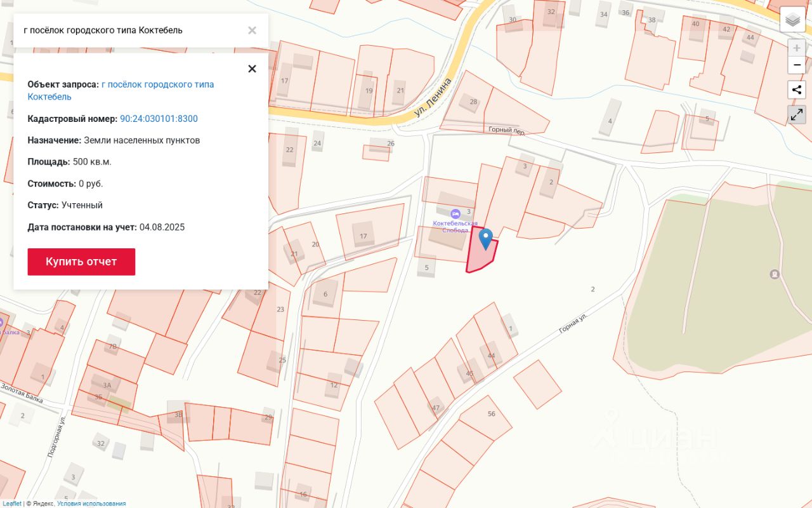This screenshot has width=812, height=508.
Task: Click the Назначение: Земли населенных пунктов line
Action: (x=114, y=140)
